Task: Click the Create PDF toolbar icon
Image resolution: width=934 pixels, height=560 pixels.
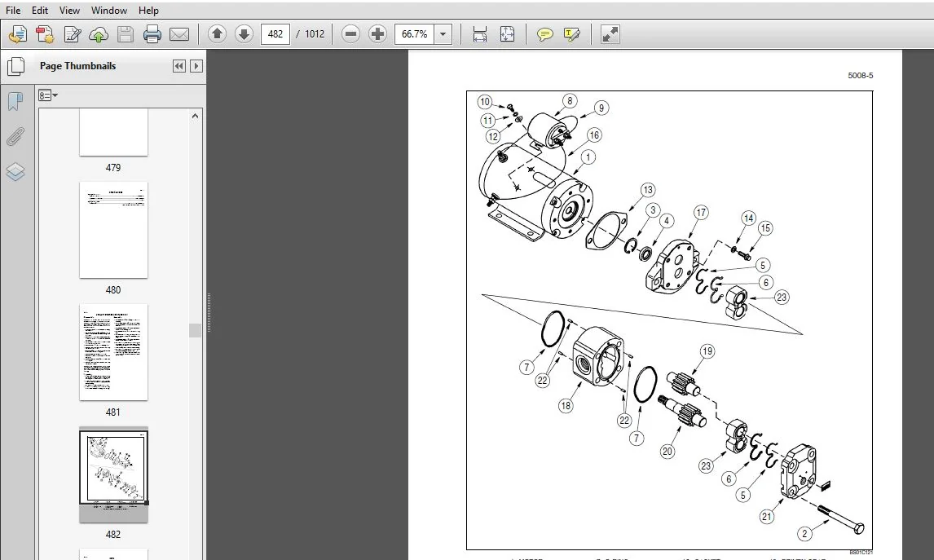Action: (45, 34)
